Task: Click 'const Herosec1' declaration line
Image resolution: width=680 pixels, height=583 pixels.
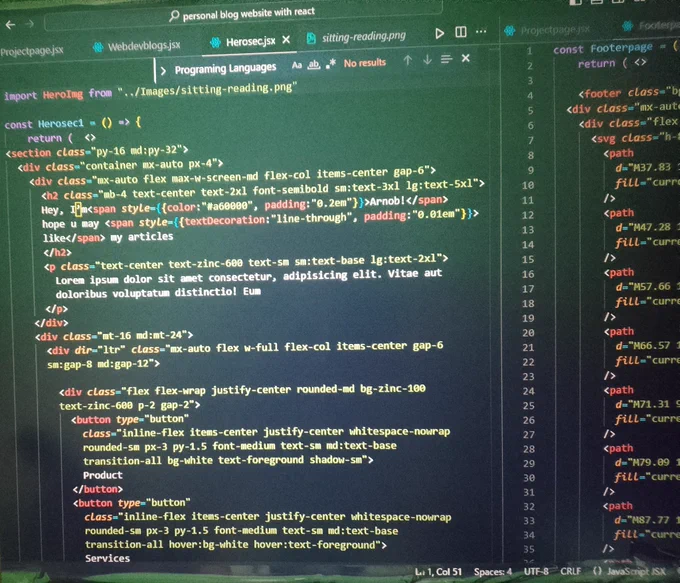Action: coord(72,123)
